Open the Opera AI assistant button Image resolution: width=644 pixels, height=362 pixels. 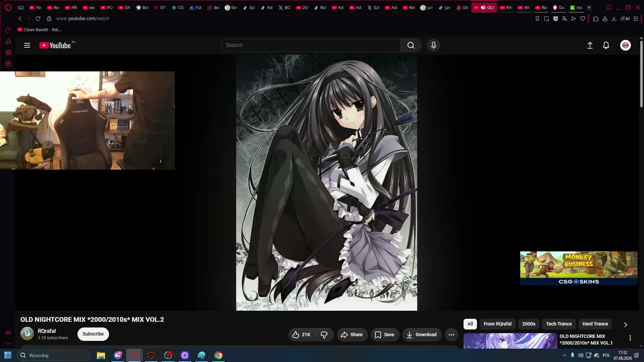tap(624, 19)
